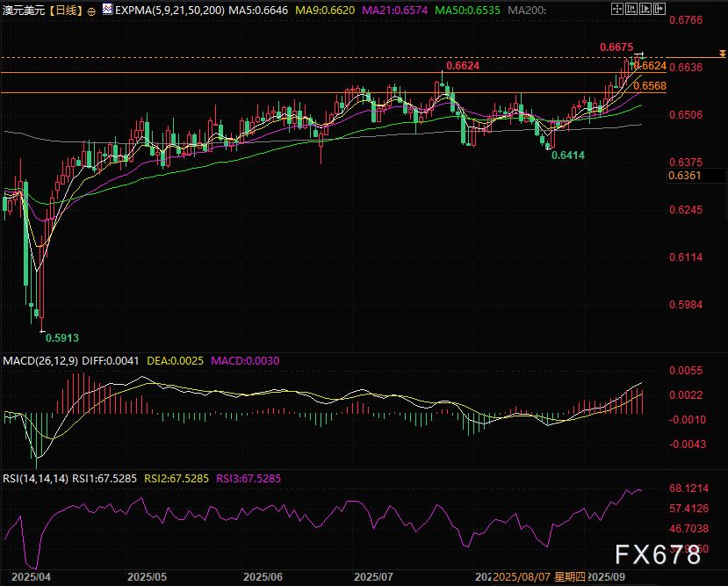The image size is (728, 586).
Task: Click the 2025/08/07 date marker on timeline
Action: tap(523, 577)
